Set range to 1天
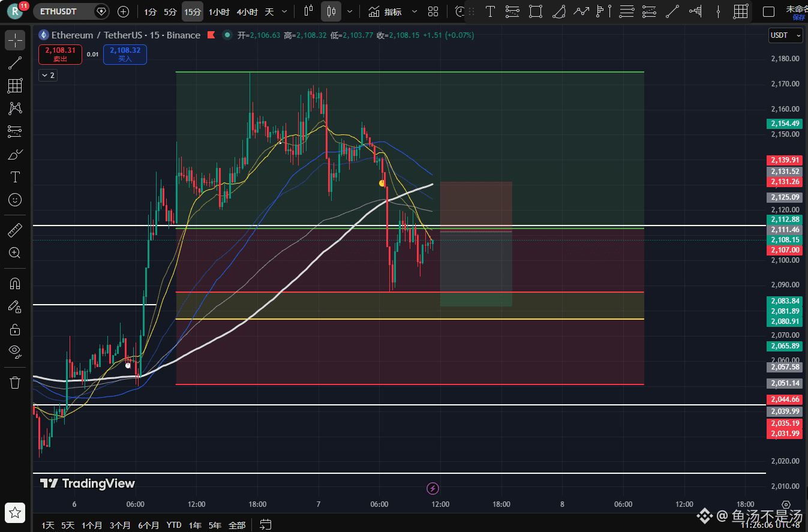808x532 pixels. [x=48, y=525]
